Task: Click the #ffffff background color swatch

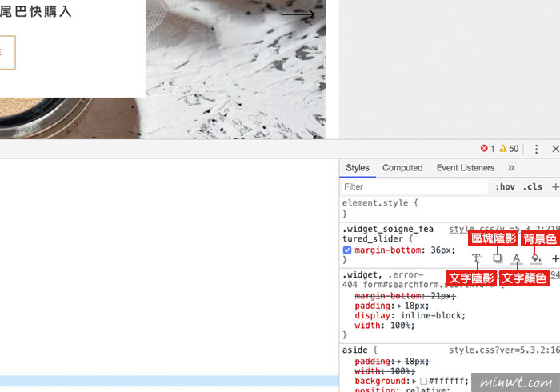Action: pyautogui.click(x=423, y=382)
